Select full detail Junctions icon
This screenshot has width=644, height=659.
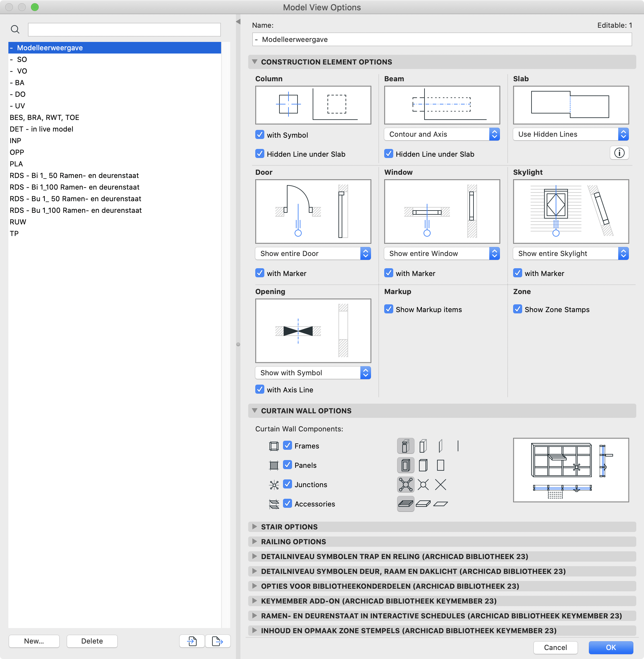pos(405,485)
